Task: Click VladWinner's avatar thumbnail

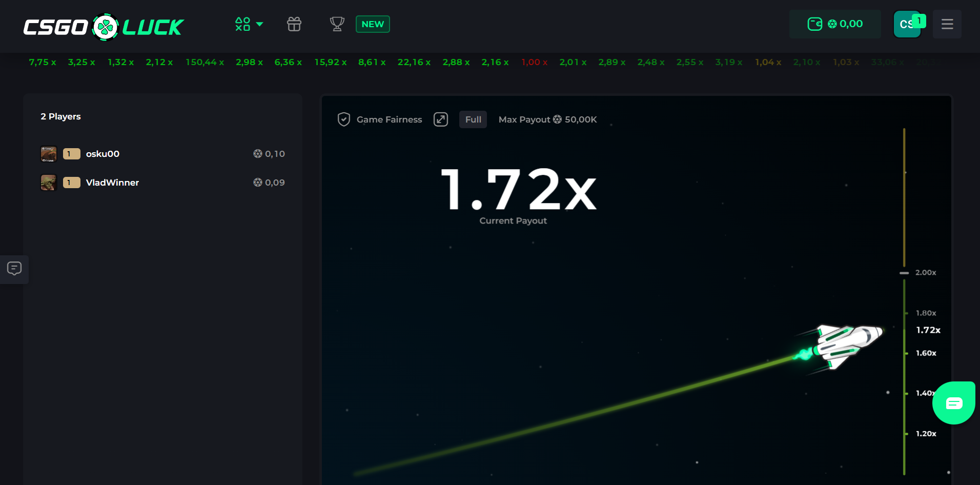Action: pos(48,183)
